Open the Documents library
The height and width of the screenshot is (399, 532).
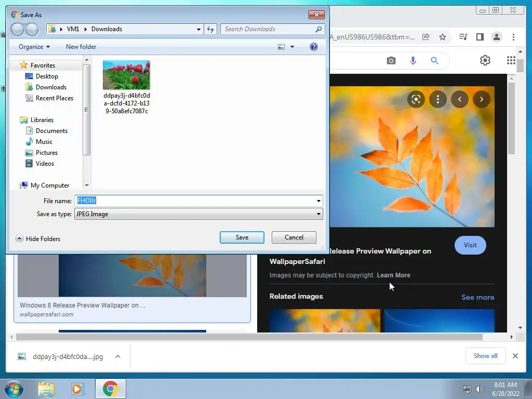(x=51, y=130)
